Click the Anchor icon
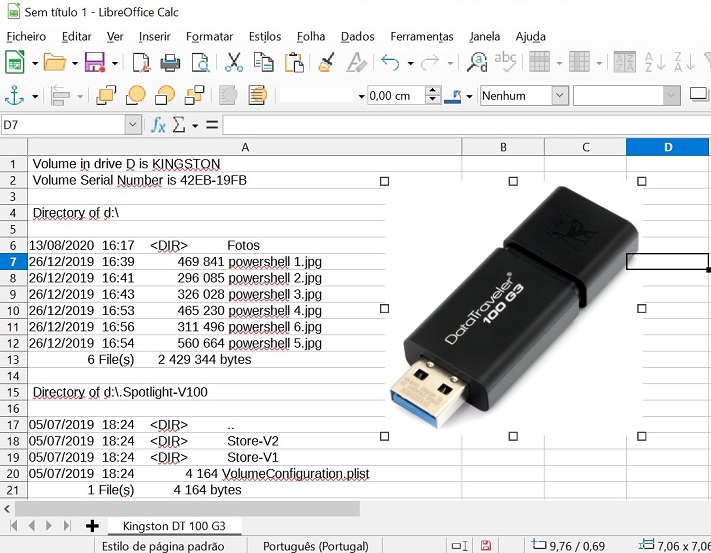This screenshot has width=711, height=553. point(14,96)
